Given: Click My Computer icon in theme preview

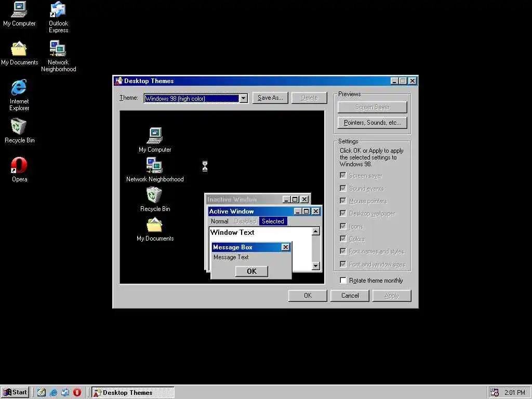Looking at the screenshot, I should 155,140.
